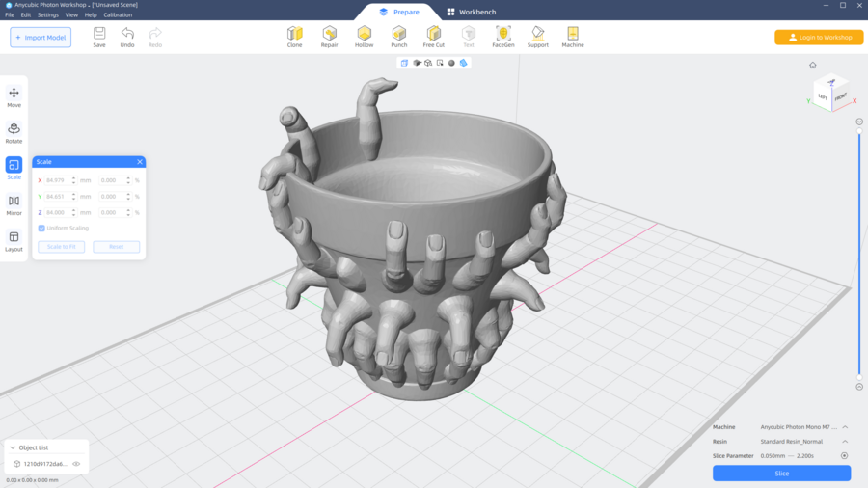Activate the Free Cut tool
The image size is (868, 488).
(434, 37)
